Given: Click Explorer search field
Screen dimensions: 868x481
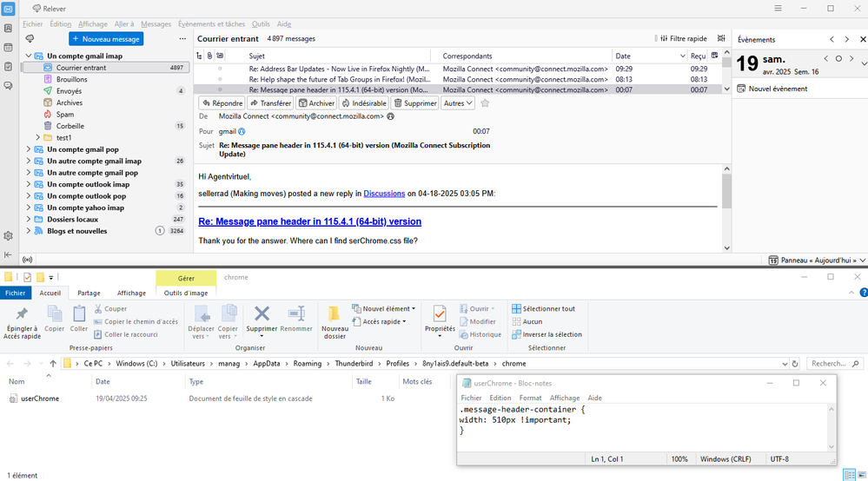Looking at the screenshot, I should click(835, 364).
